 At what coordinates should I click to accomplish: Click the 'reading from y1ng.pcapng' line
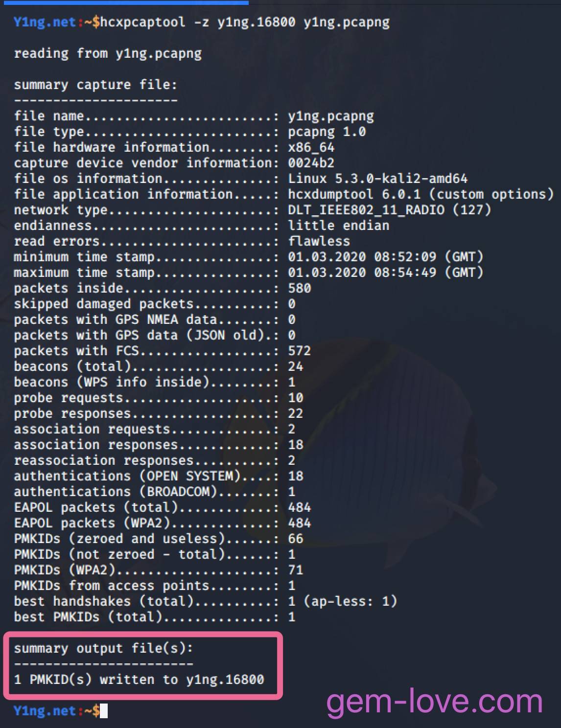[108, 53]
